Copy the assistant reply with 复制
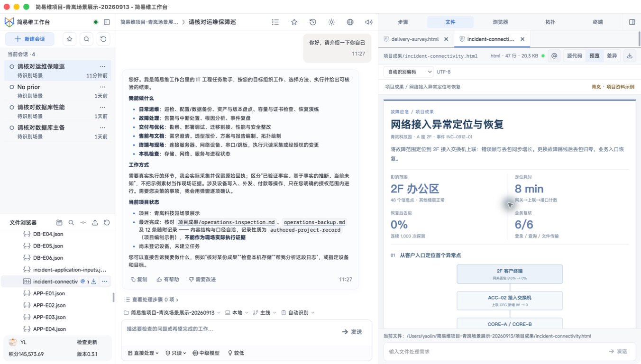Image resolution: width=641 pixels, height=364 pixels. pyautogui.click(x=139, y=280)
